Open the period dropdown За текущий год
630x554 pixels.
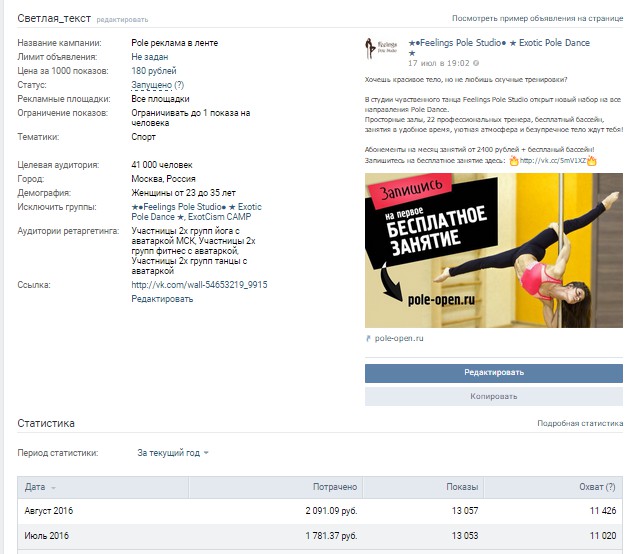coord(173,453)
